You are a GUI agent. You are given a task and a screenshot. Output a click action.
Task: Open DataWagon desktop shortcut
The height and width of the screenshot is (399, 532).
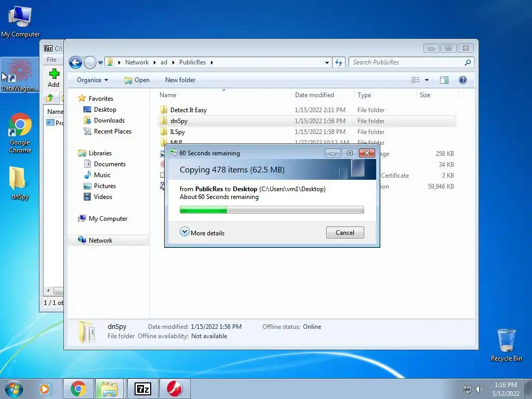(x=20, y=75)
